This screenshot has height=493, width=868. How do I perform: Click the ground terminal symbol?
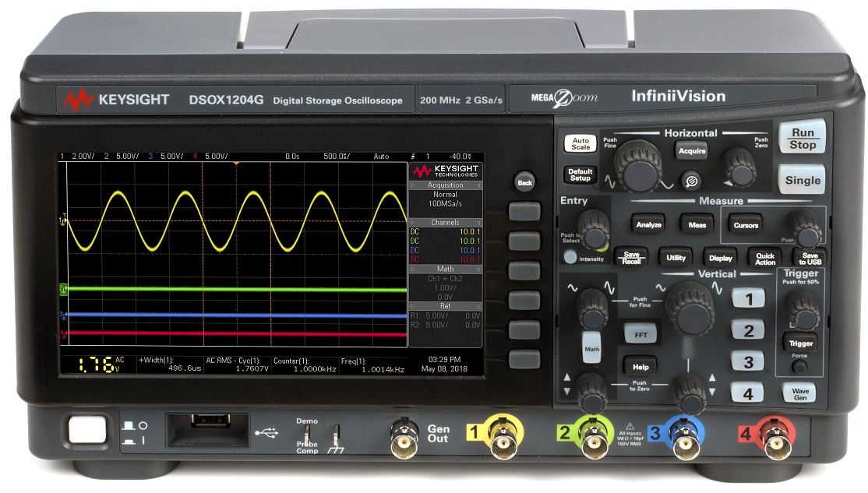click(336, 438)
